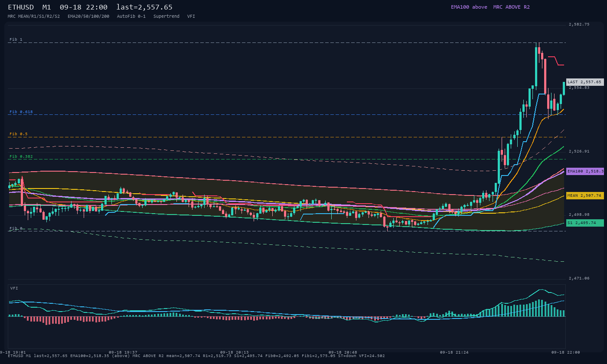Click the 09-18 20:13 time axis label
The width and height of the screenshot is (607, 364).
coord(235,352)
